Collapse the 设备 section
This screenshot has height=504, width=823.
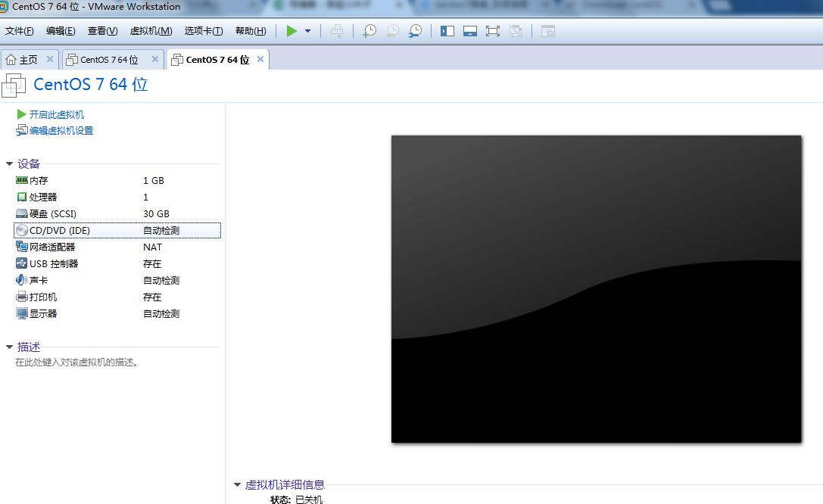(9, 164)
